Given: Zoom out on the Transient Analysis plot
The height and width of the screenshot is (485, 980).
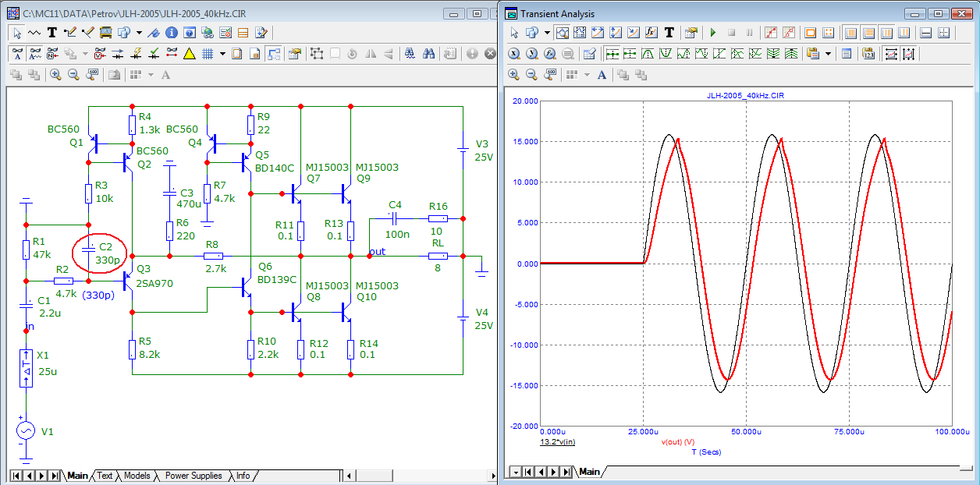Looking at the screenshot, I should click(x=531, y=75).
